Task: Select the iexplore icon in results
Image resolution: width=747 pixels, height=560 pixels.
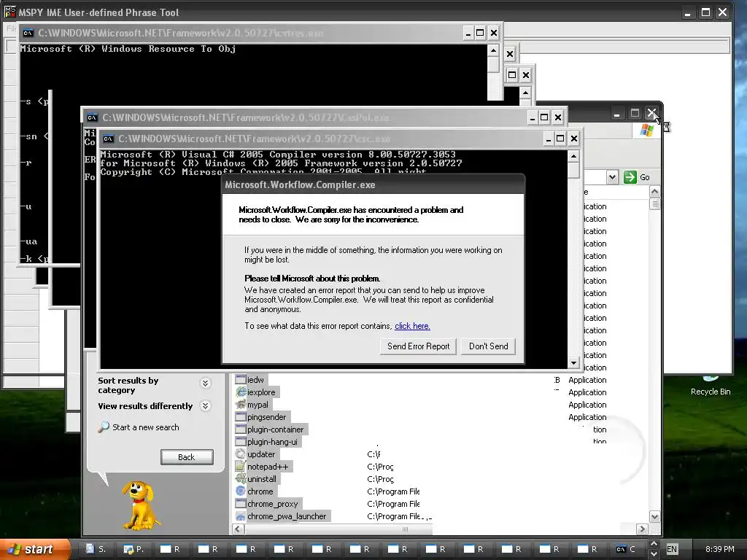Action: coord(241,392)
